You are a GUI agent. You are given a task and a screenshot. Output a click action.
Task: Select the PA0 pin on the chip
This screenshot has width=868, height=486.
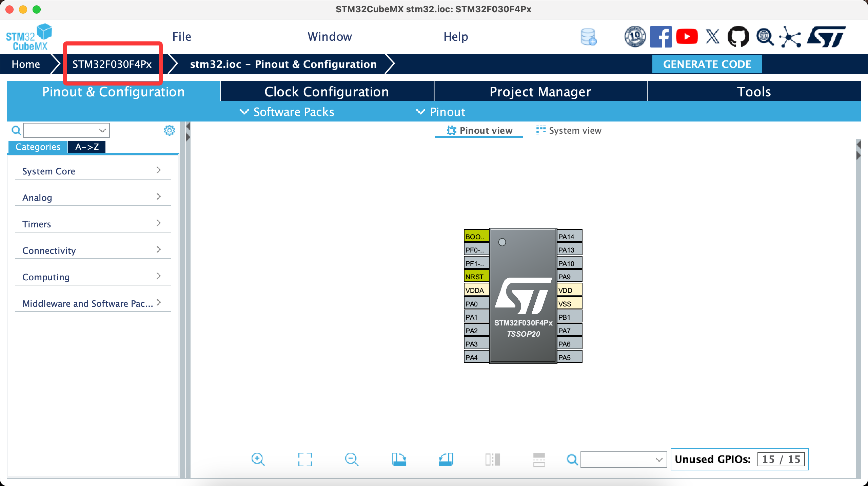click(x=476, y=304)
